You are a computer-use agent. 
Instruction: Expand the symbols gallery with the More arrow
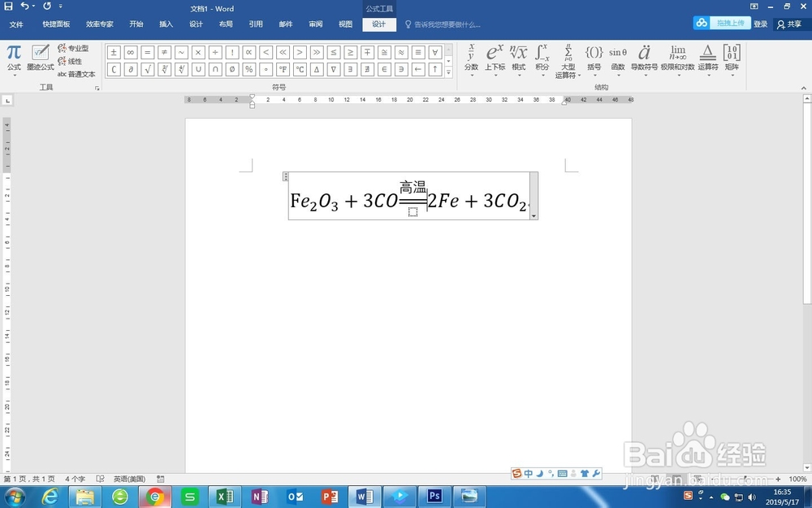click(448, 72)
